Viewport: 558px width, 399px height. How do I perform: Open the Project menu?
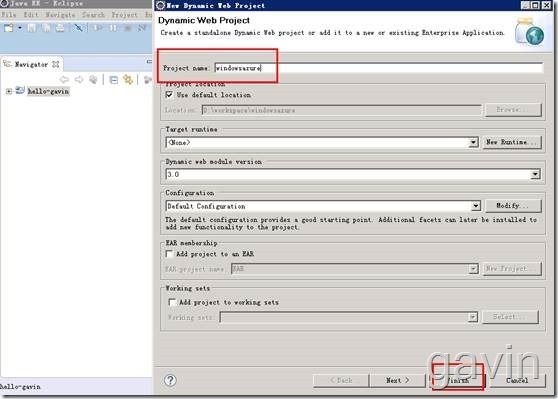pyautogui.click(x=124, y=15)
